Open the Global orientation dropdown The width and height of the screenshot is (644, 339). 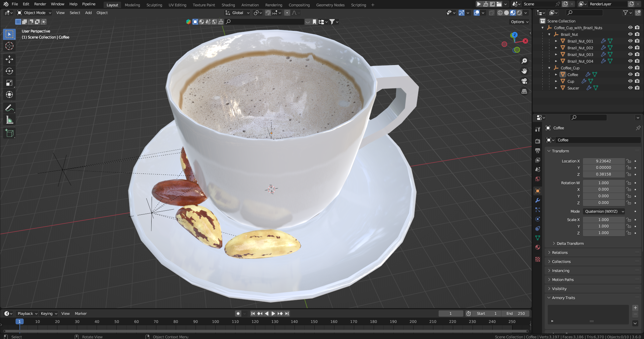(237, 13)
